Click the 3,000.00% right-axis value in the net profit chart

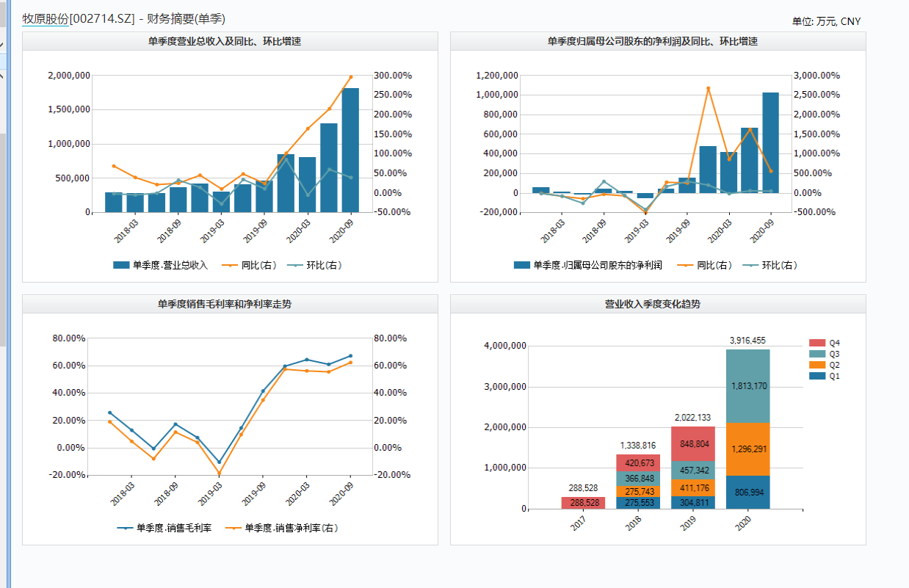point(816,76)
